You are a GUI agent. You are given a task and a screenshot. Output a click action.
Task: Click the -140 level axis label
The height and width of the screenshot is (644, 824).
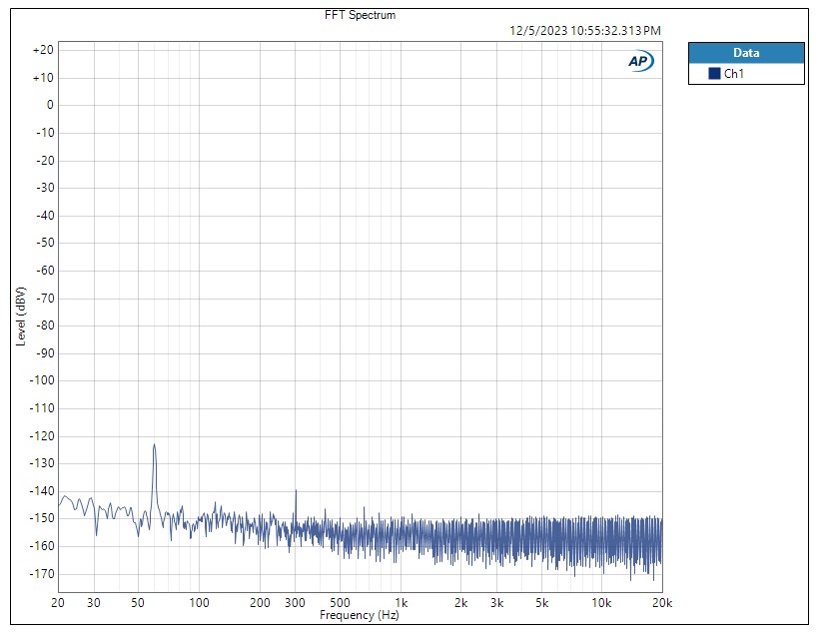(42, 491)
